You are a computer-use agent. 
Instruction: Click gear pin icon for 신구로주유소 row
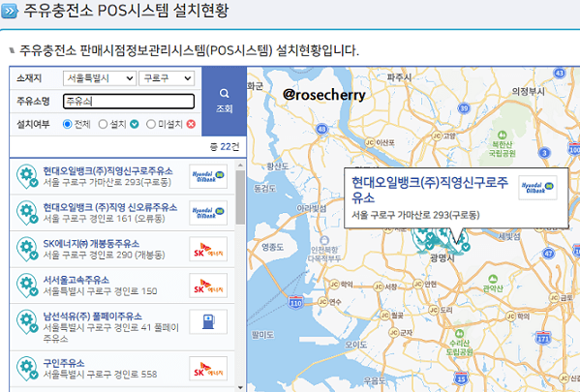coord(27,176)
